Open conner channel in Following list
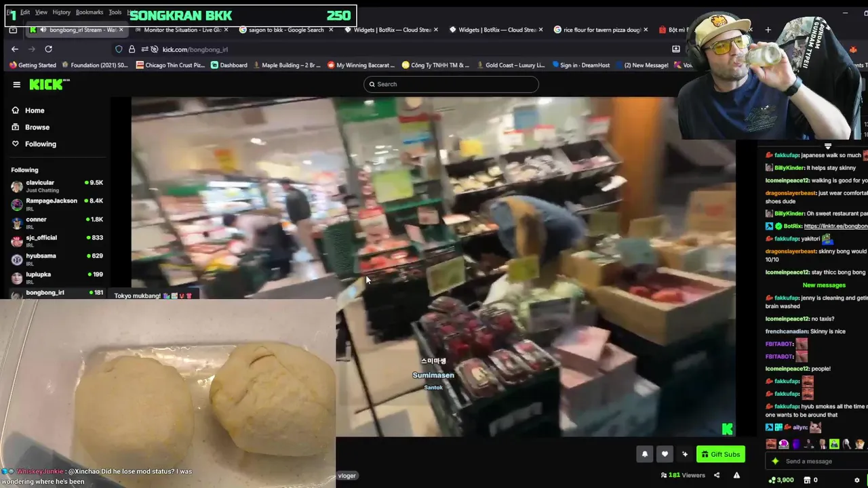 tap(57, 222)
